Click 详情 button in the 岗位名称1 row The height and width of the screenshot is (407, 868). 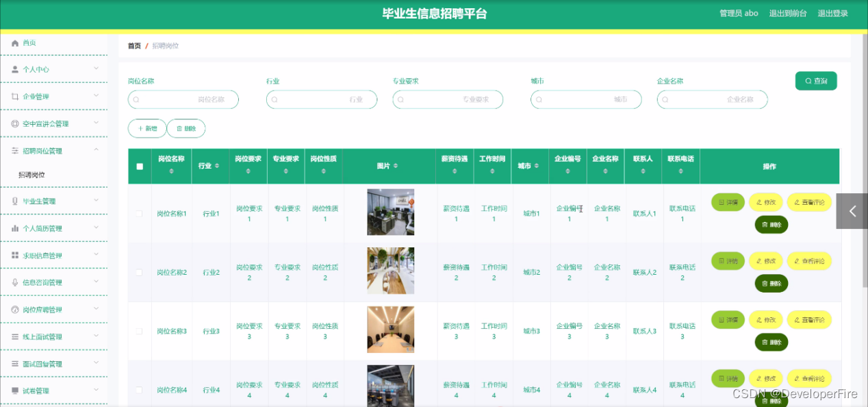(x=728, y=202)
